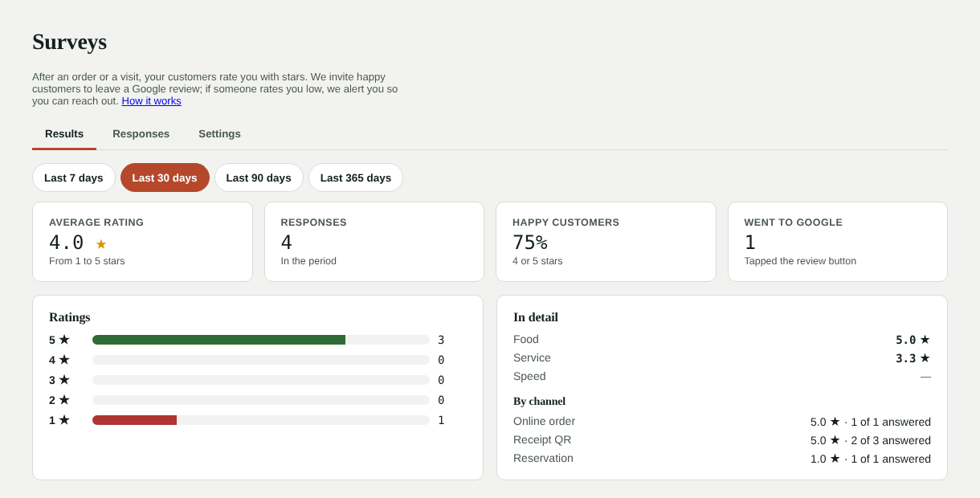Click the 5 star label in Ratings
Screen dimensions: 980x498
coord(59,340)
